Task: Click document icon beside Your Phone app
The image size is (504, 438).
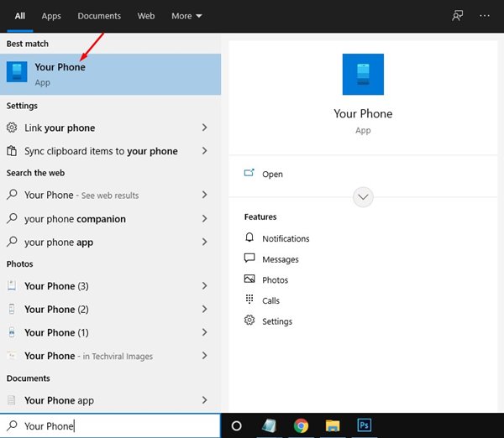Action: click(12, 399)
